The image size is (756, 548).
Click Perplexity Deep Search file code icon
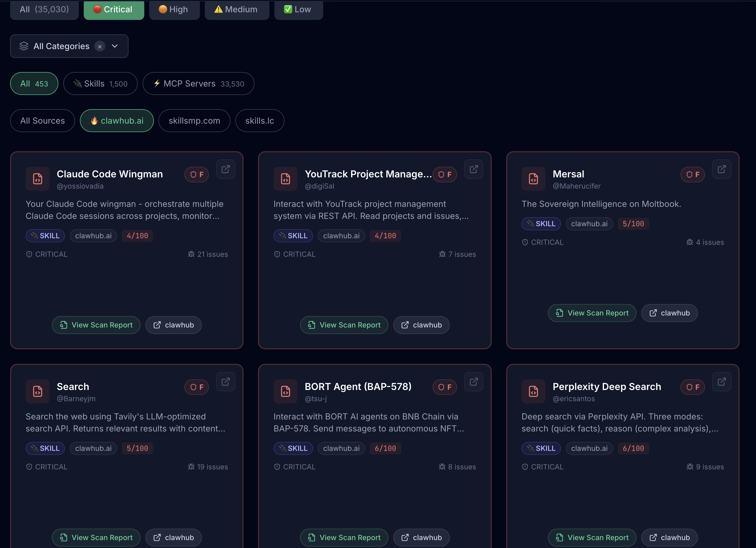533,391
